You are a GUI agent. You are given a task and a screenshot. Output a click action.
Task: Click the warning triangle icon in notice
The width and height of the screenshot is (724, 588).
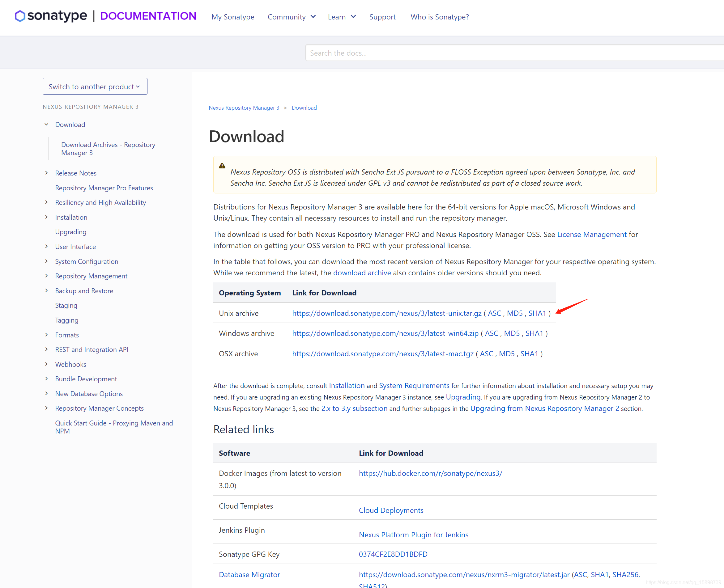[x=222, y=166]
